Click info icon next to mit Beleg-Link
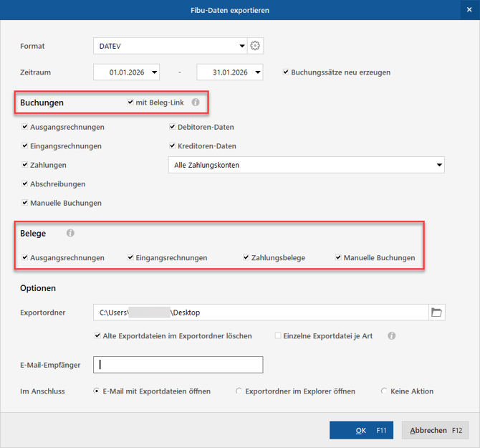The height and width of the screenshot is (448, 480). (x=196, y=103)
